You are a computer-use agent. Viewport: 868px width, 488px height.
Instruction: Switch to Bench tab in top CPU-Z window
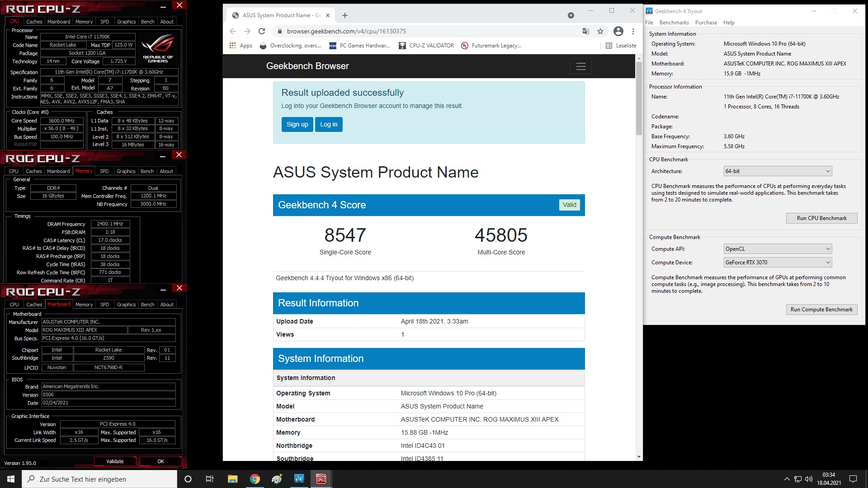[x=148, y=22]
